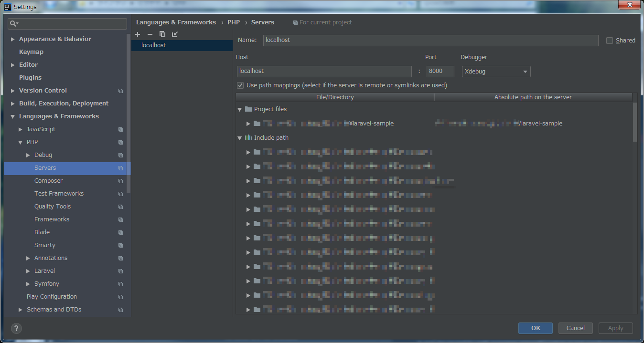Image resolution: width=644 pixels, height=343 pixels.
Task: Click project-level icon next to Version Control
Action: tap(120, 91)
